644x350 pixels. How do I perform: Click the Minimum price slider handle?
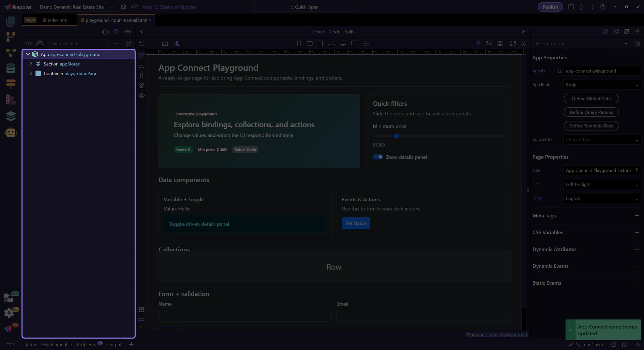[x=396, y=136]
